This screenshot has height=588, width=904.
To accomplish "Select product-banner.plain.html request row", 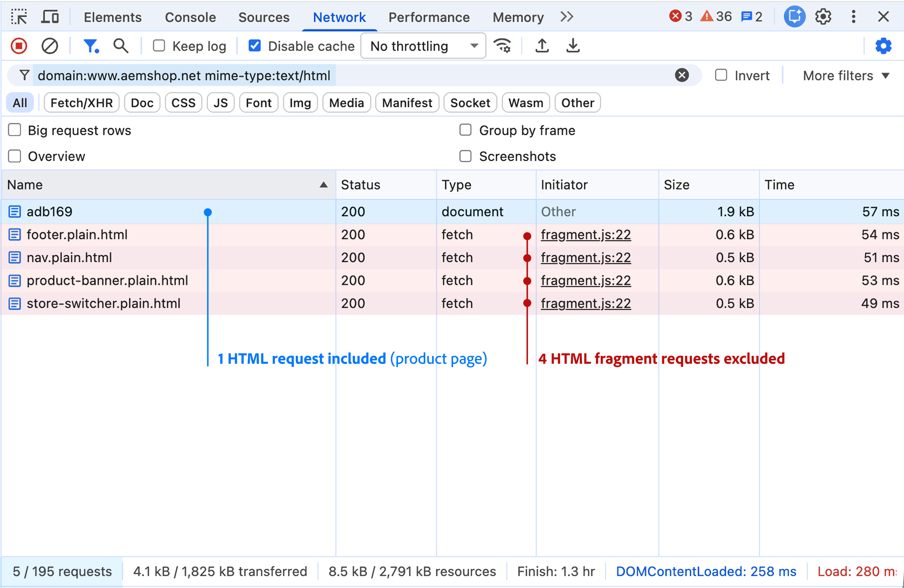I will (x=452, y=280).
